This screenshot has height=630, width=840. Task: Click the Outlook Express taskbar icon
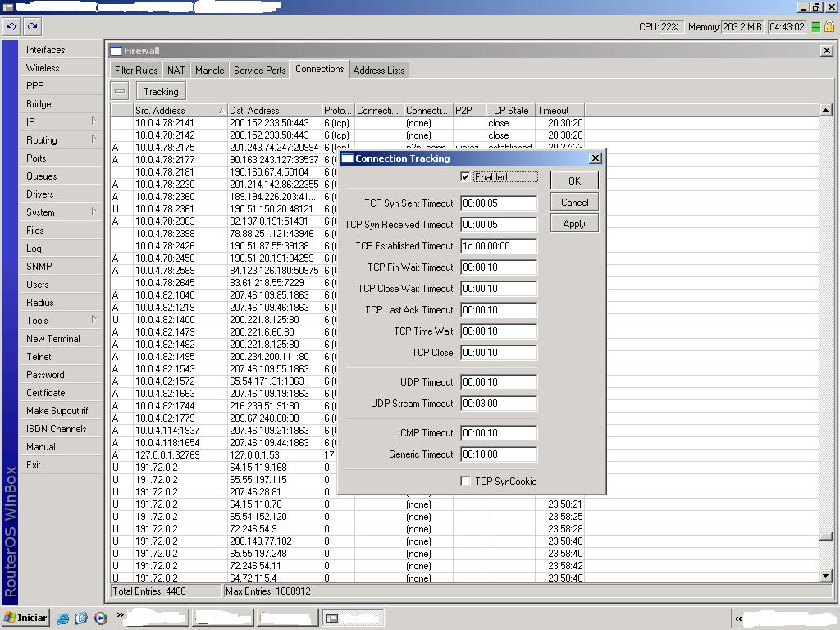[81, 619]
